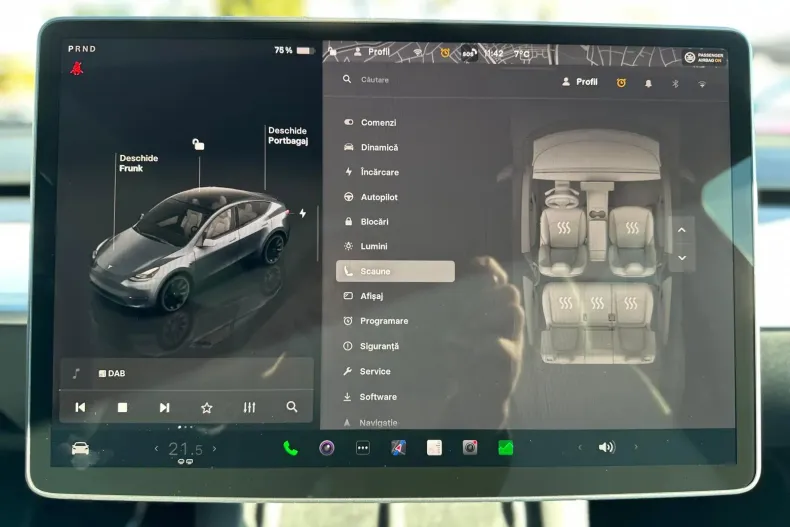
Task: Open the purple camera app icon
Action: click(327, 447)
